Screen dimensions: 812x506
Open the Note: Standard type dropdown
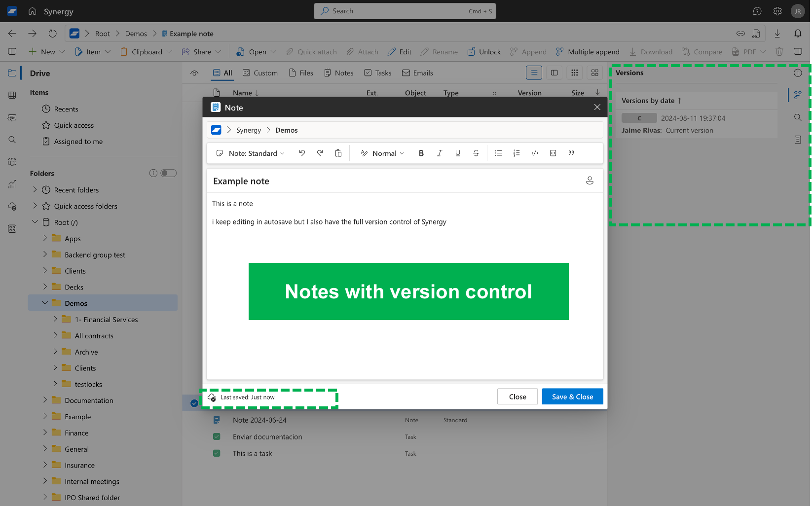[251, 153]
